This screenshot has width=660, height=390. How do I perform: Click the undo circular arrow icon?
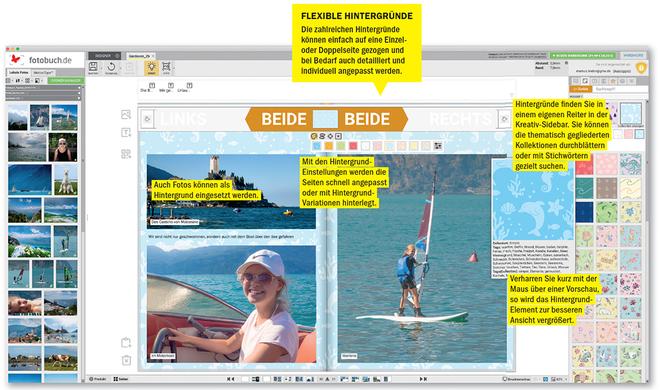pyautogui.click(x=112, y=66)
